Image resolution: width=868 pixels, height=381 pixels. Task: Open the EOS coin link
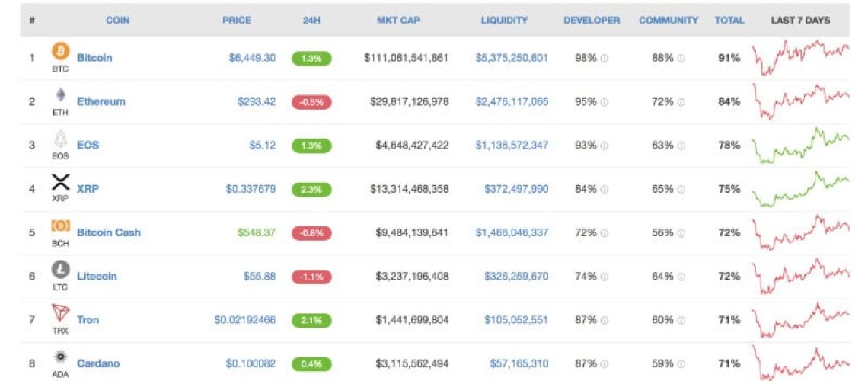(x=88, y=145)
